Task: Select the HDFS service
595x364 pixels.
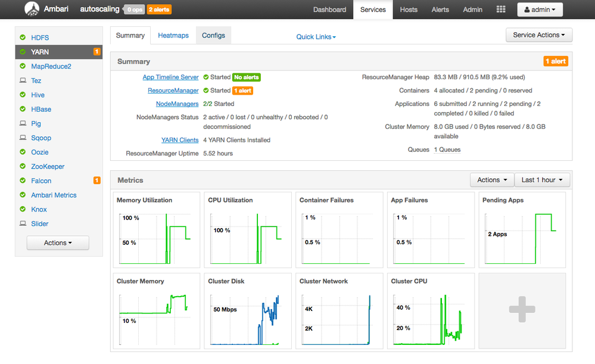Action: (x=40, y=38)
